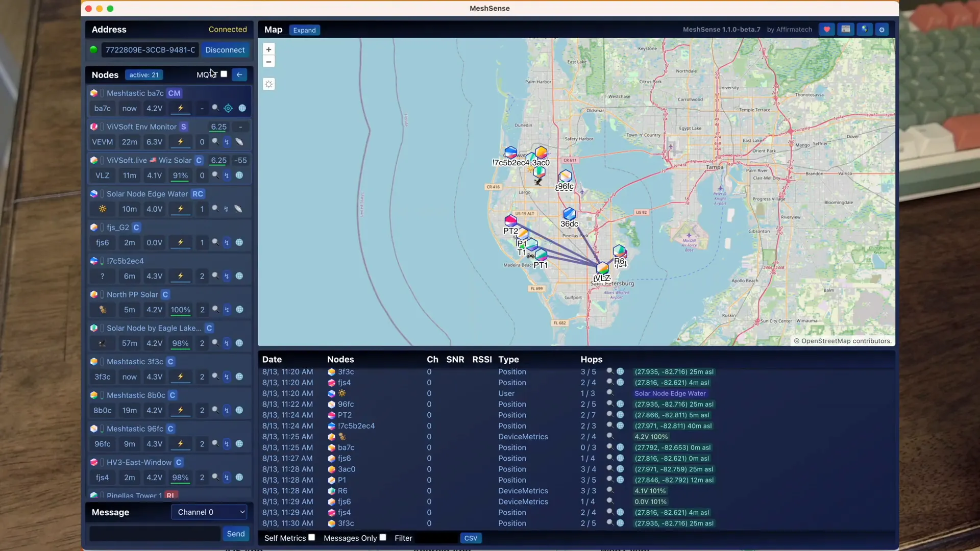980x551 pixels.
Task: Select Meshtastic 96fc node name
Action: (135, 429)
